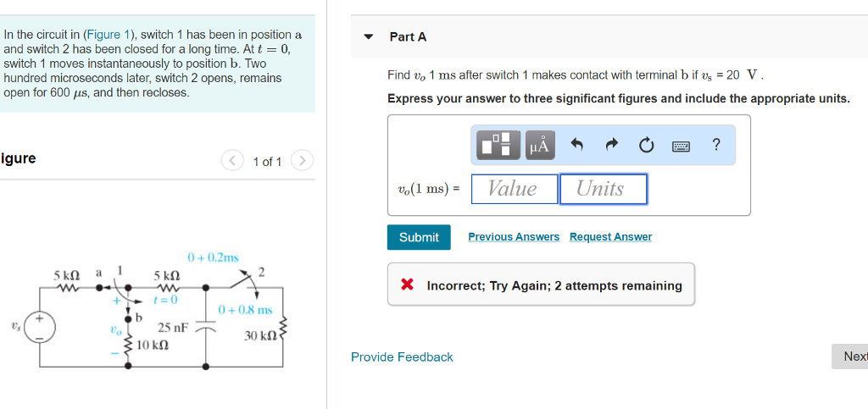Click the Value input field

[515, 189]
